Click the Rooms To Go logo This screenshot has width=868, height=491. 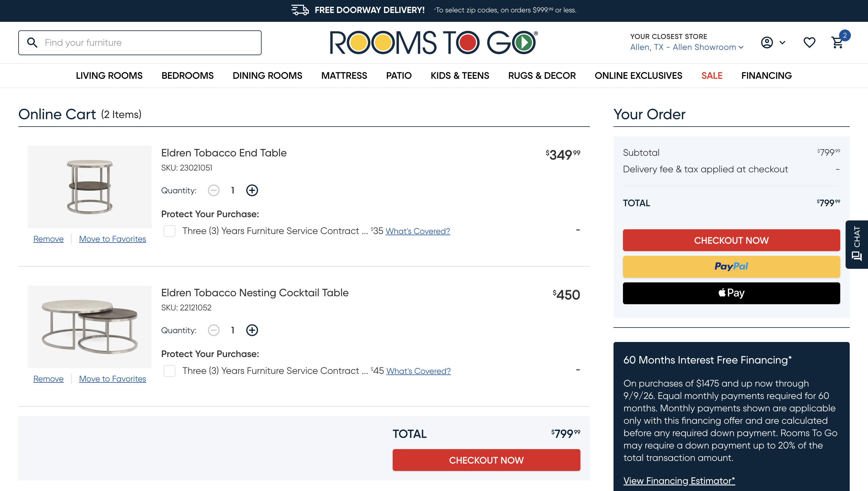pyautogui.click(x=434, y=42)
